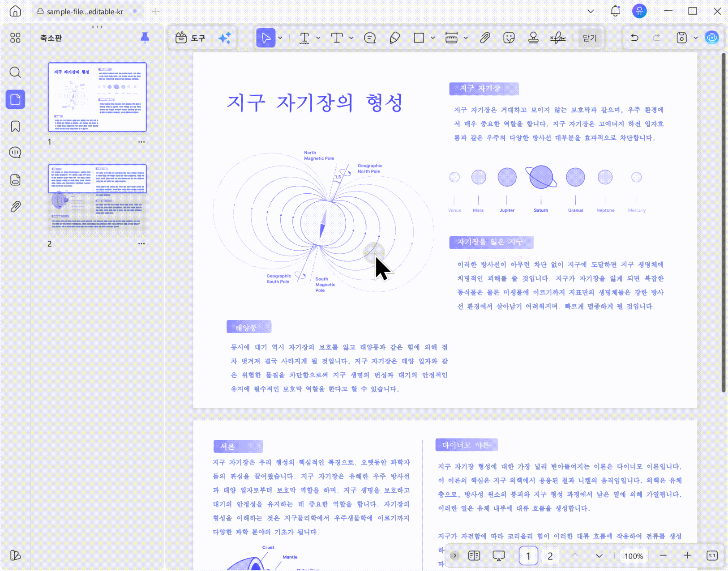Zoom out with minus button

[663, 555]
